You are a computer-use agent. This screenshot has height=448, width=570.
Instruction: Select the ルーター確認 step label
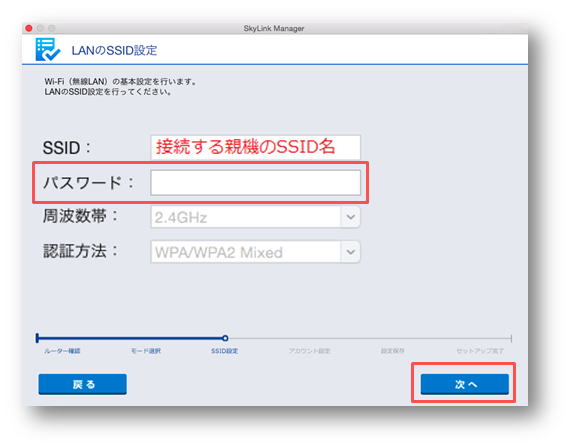point(62,351)
